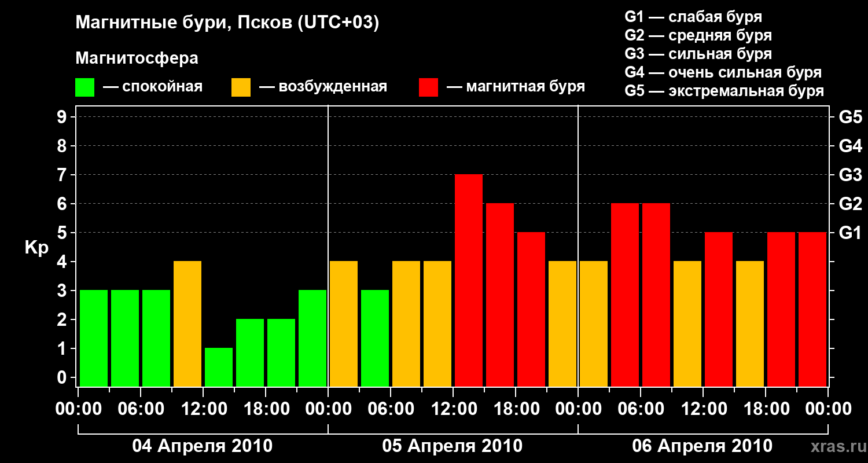868x463 pixels.
Task: Click the '— магнитная буря' legend label
Action: click(x=516, y=87)
